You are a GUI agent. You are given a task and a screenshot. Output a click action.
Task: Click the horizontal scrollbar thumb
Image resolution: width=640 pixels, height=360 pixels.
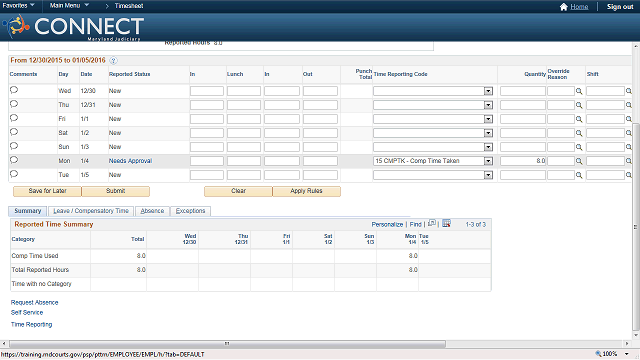pos(227,344)
